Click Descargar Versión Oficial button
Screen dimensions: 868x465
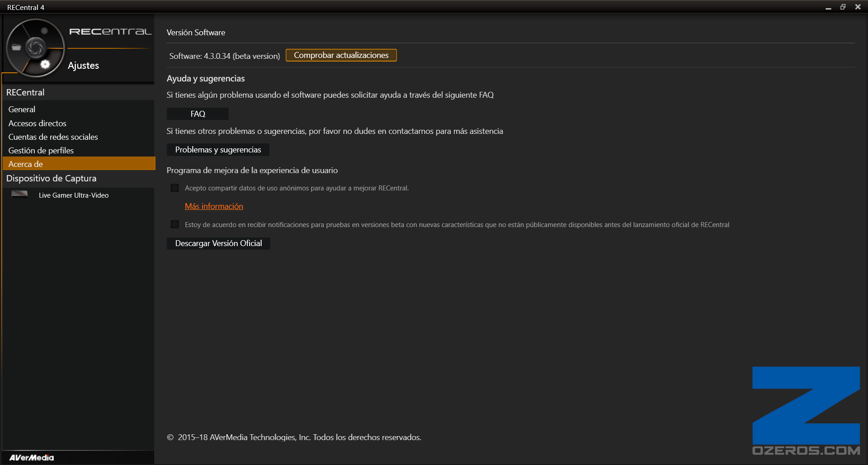coord(218,243)
